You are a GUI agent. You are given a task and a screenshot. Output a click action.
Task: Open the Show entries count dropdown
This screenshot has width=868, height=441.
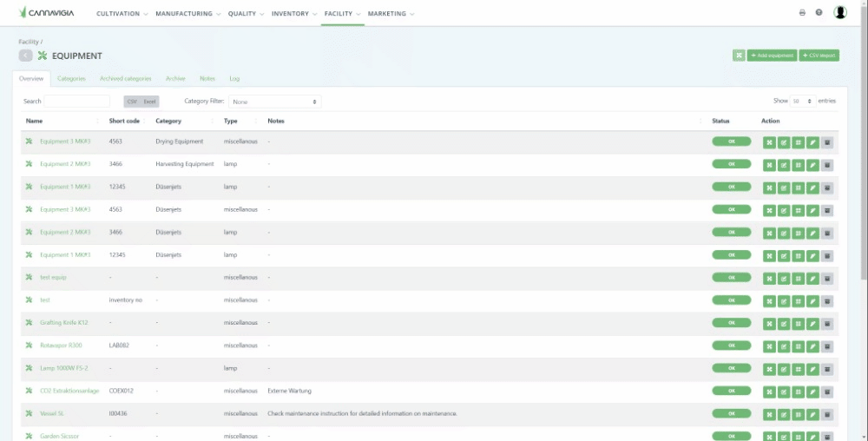coord(803,102)
